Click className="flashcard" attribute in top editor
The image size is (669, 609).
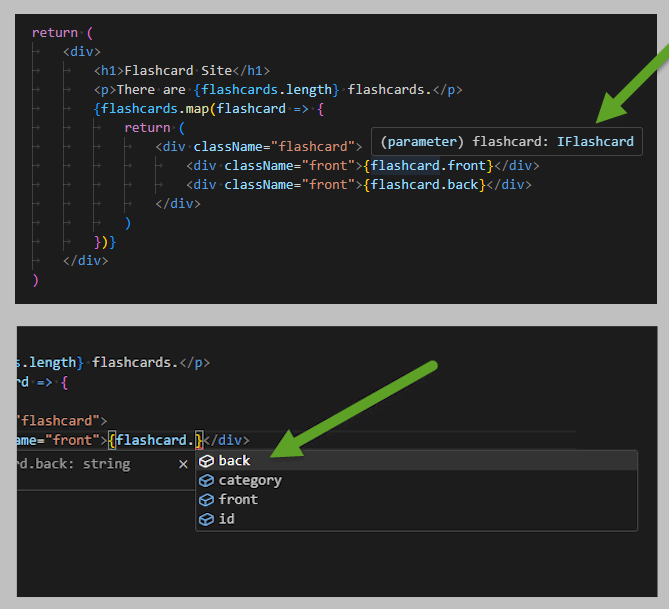[274, 147]
